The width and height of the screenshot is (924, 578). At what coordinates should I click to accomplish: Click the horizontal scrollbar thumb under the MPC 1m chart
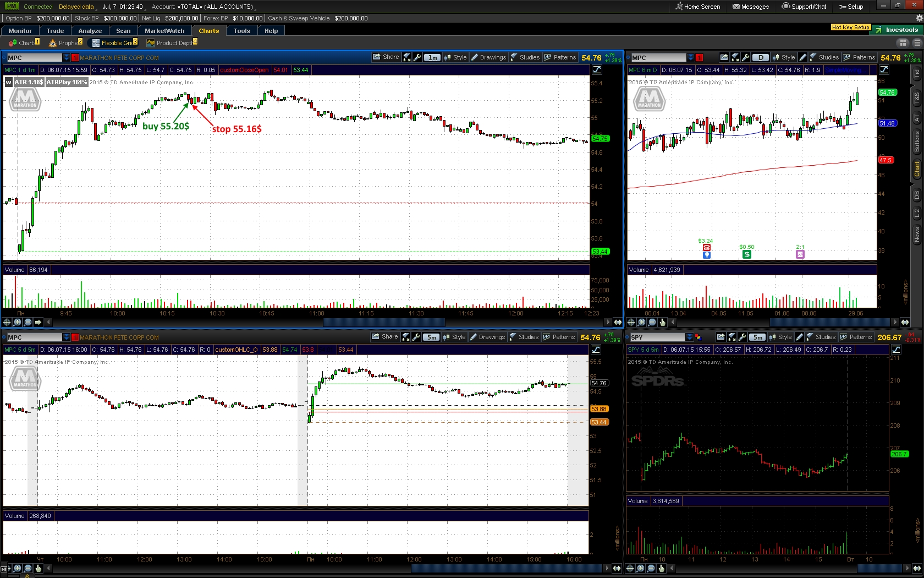click(x=384, y=322)
